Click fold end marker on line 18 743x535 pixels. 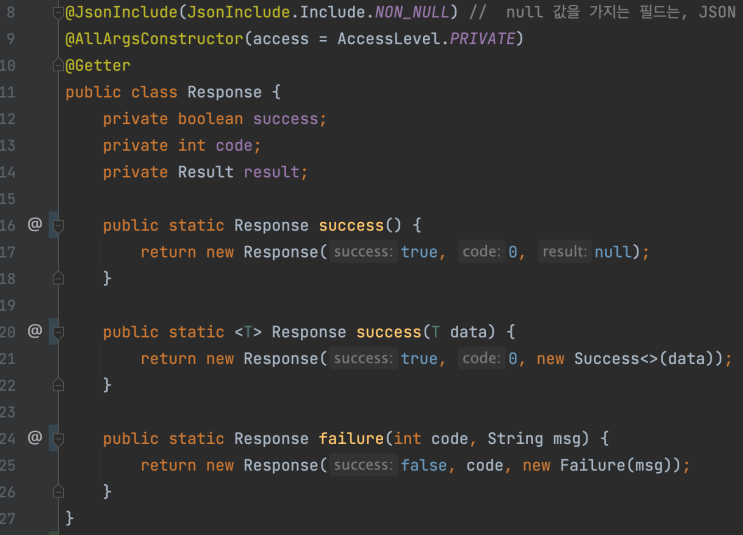coord(58,278)
